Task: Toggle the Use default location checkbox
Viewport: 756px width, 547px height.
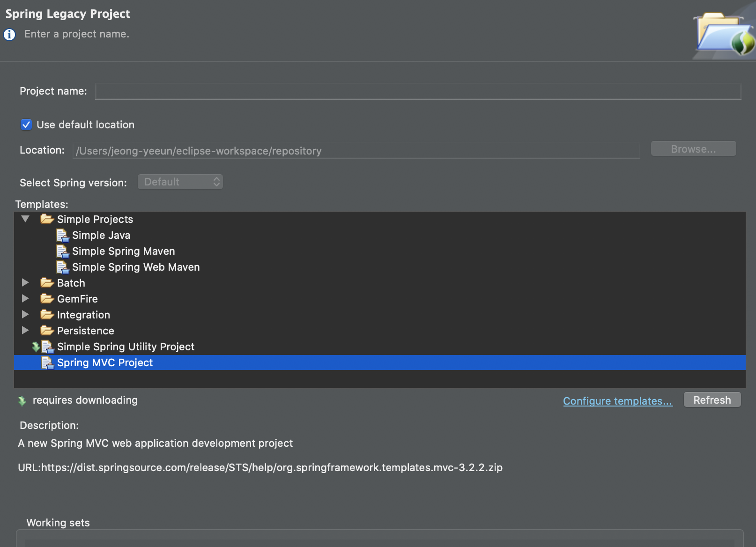Action: pos(26,125)
